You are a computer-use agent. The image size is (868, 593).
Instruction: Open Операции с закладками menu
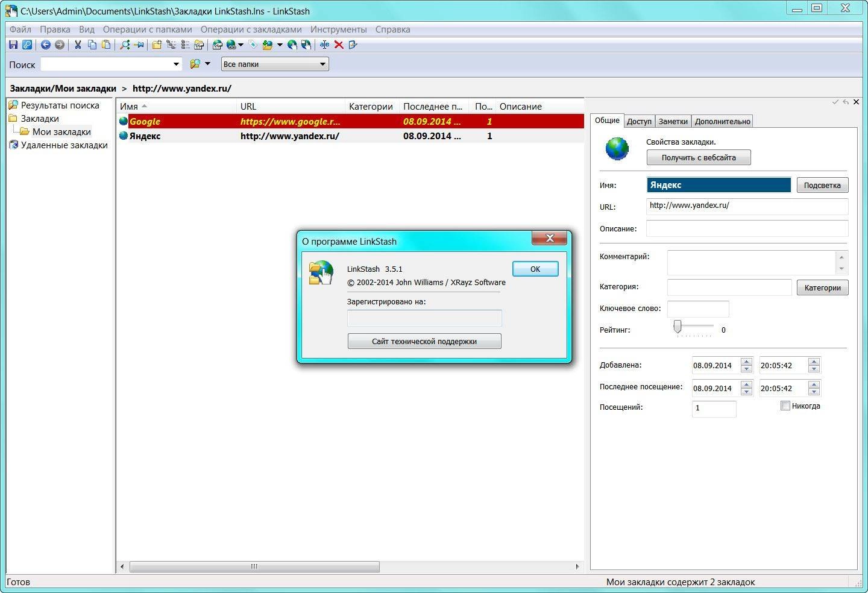[251, 29]
